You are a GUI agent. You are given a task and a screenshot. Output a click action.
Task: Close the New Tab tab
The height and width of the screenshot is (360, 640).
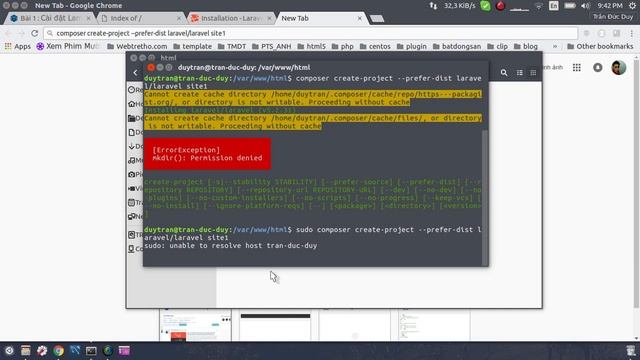360,18
